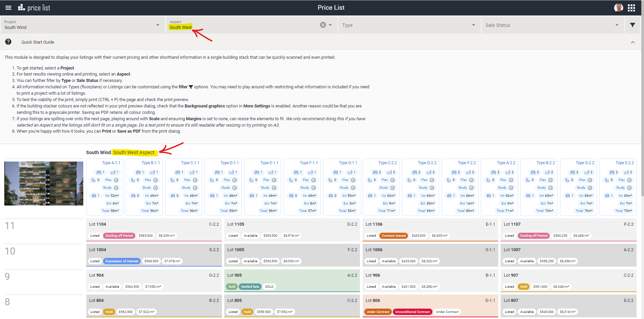Click bedroom icon in Type A-1.1 card
The height and width of the screenshot is (319, 644).
[99, 173]
